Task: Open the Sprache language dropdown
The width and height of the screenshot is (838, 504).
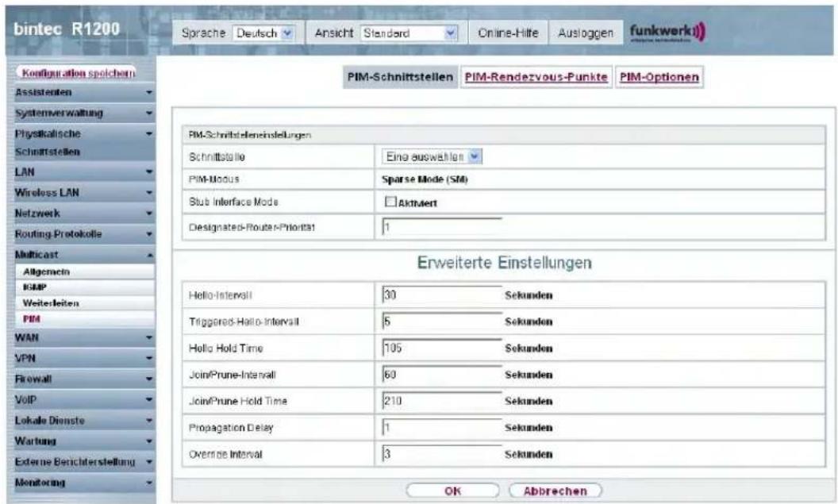Action: click(264, 33)
